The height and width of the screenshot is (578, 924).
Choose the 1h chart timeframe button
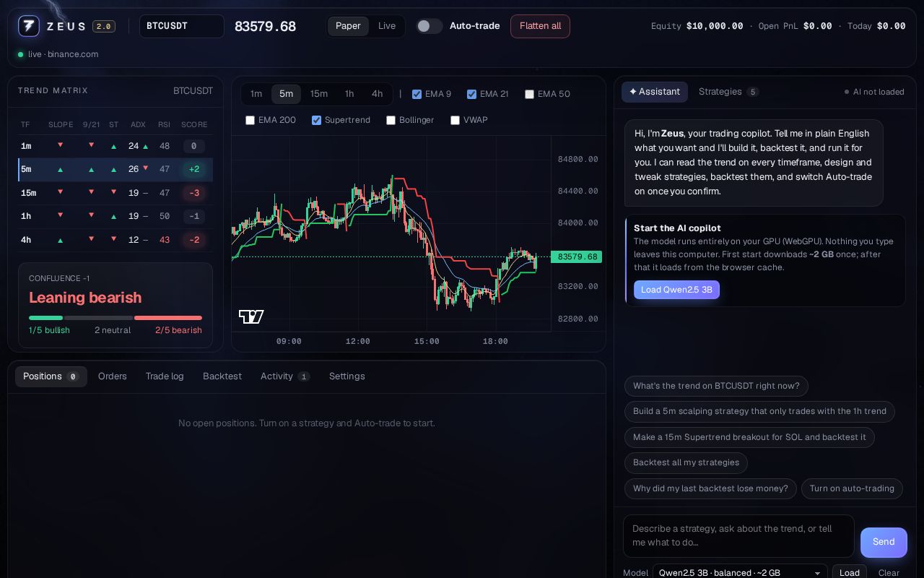point(349,94)
